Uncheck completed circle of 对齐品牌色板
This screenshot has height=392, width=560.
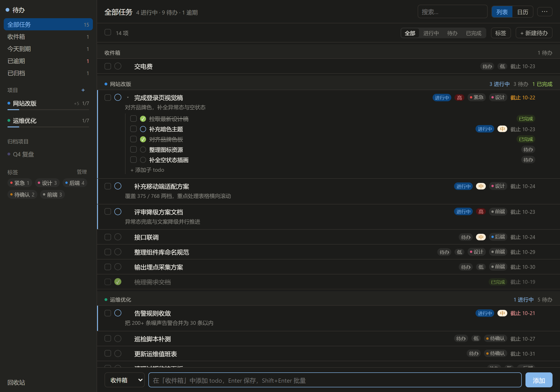point(143,139)
